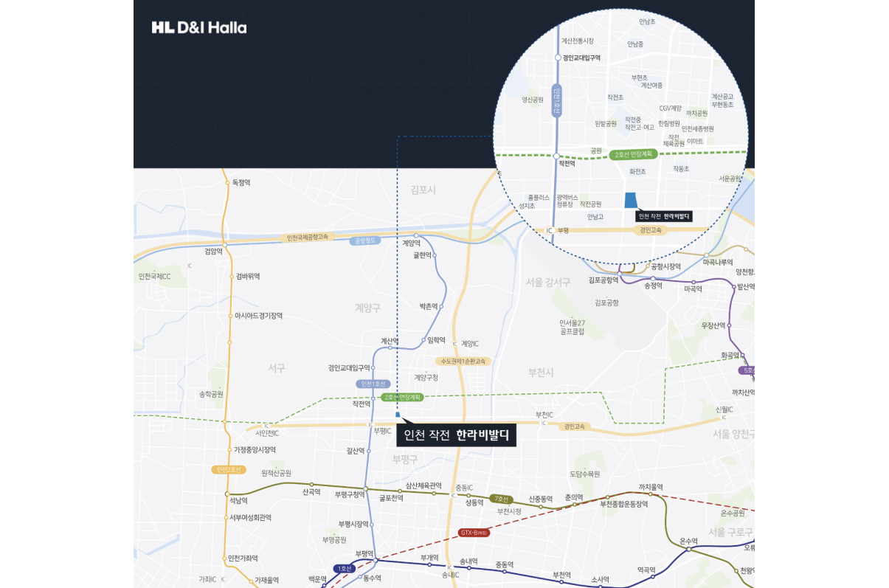
Task: Click the 계산역 station label
Action: (x=389, y=341)
